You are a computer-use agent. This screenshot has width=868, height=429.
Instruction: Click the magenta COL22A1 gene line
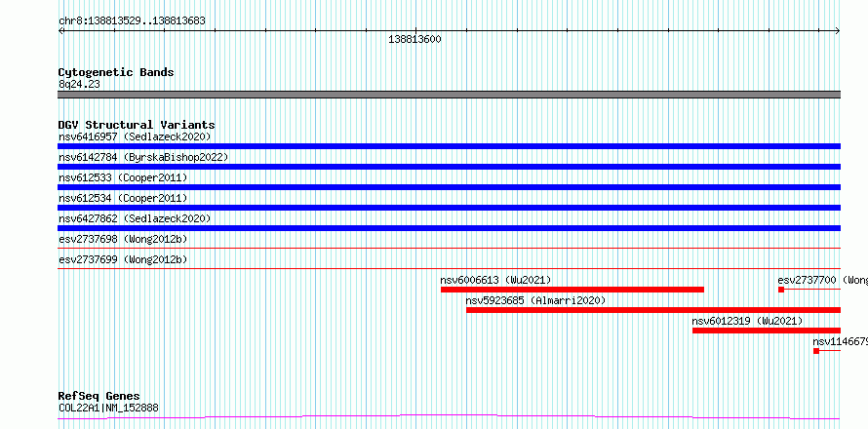click(449, 416)
